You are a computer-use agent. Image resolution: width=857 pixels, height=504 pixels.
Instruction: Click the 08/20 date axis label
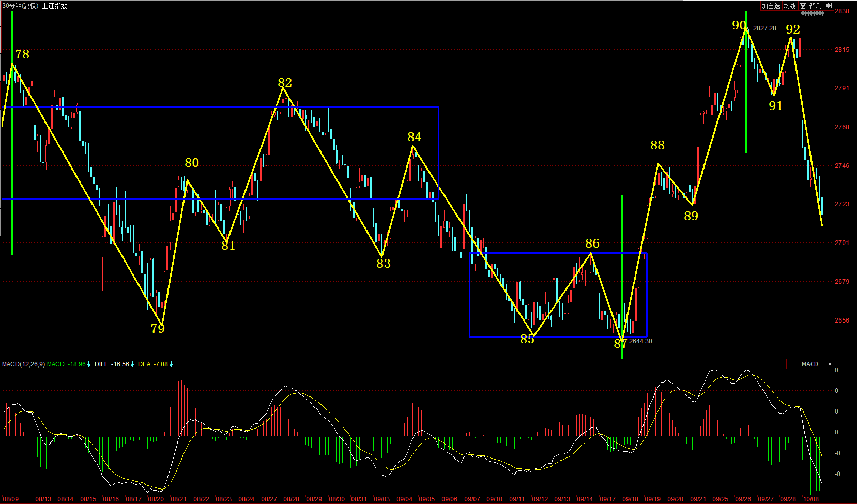(x=156, y=499)
